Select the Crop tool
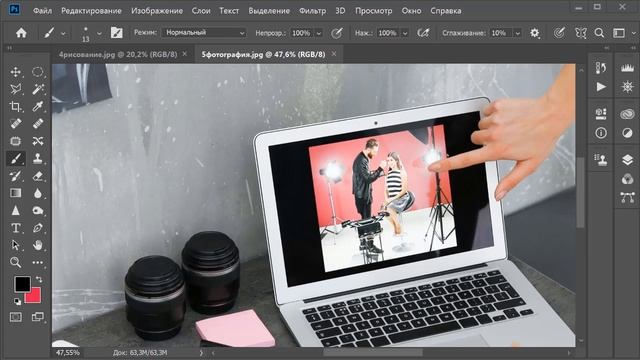This screenshot has height=360, width=640. (16, 107)
